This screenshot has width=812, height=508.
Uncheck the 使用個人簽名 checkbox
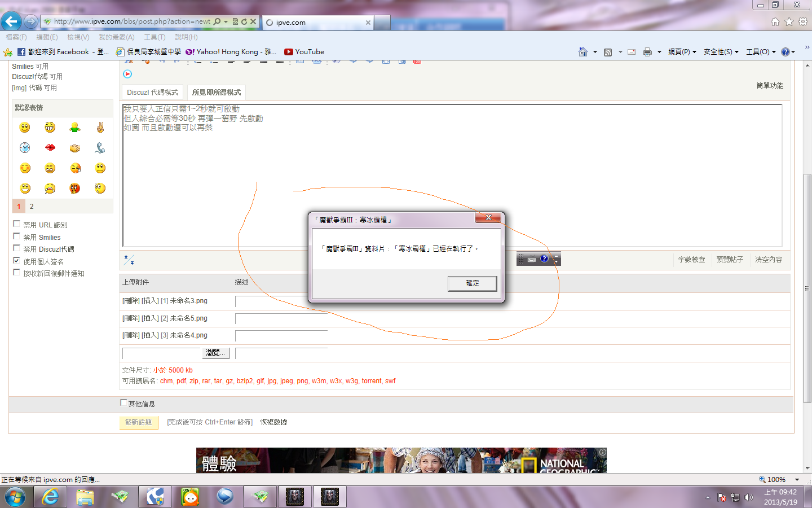16,261
